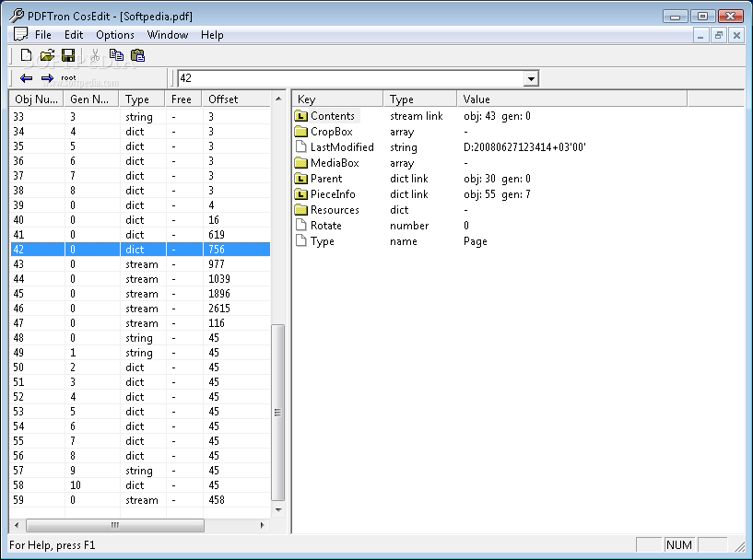753x560 pixels.
Task: Click the New document toolbar icon
Action: coord(26,55)
